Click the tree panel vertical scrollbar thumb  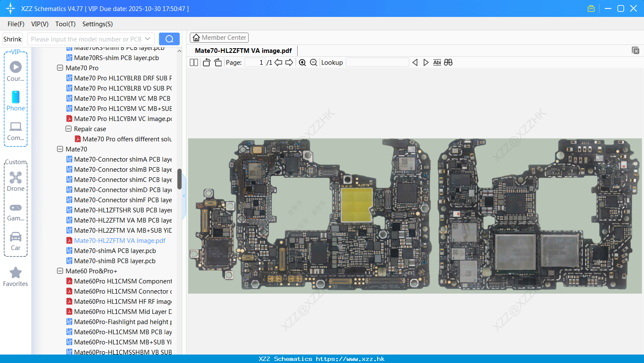pyautogui.click(x=179, y=179)
